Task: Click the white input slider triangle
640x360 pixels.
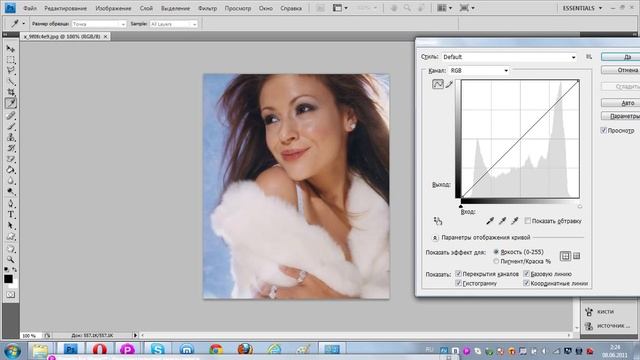Action: coord(580,206)
